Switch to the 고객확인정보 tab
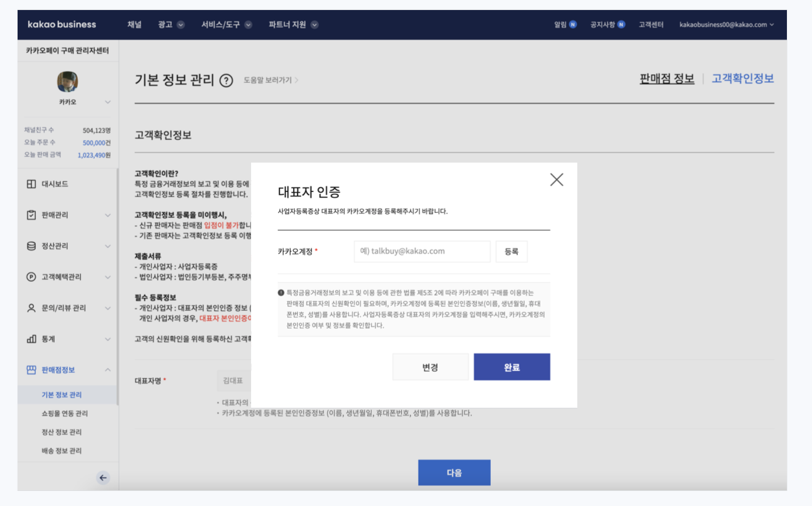Screen dimensions: 812x506 [743, 78]
